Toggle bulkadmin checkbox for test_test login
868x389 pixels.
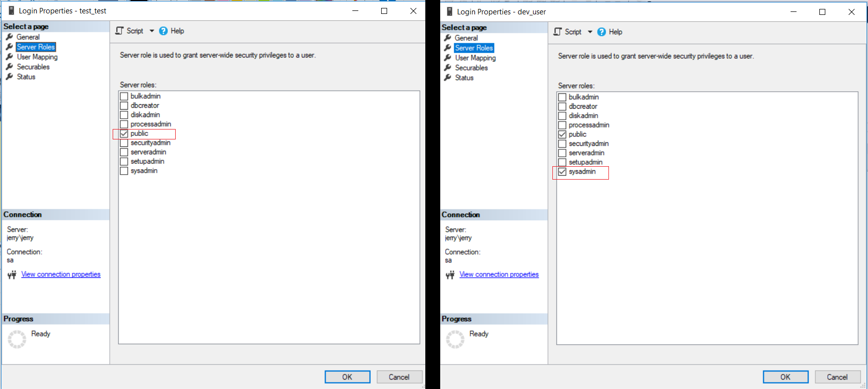124,96
